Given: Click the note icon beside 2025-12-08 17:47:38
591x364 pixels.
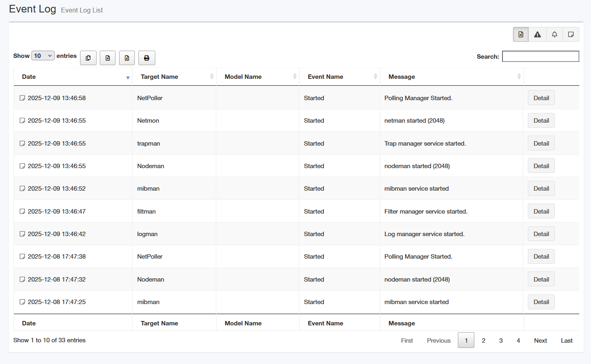Looking at the screenshot, I should [23, 256].
